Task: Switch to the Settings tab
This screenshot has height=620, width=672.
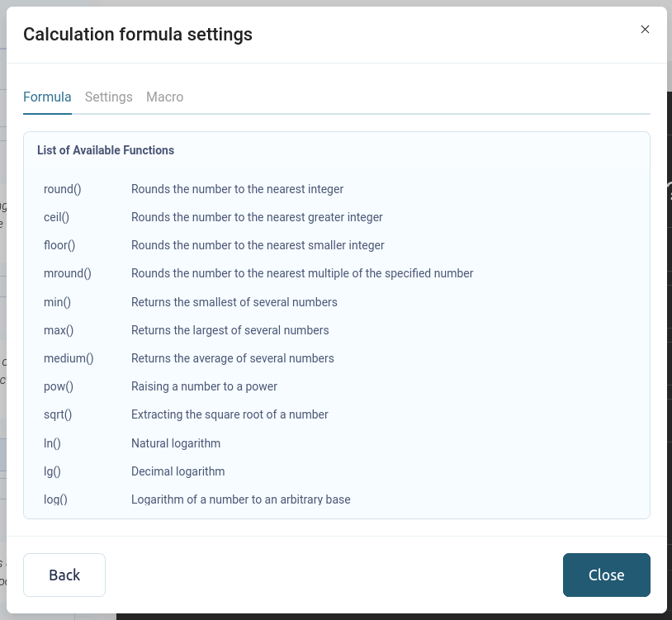Action: coord(108,97)
